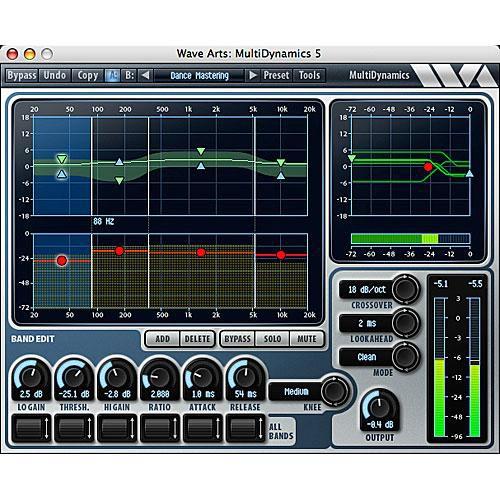Click band 1 blue up-triangle gain handle
Image resolution: width=500 pixels, height=500 pixels.
(x=62, y=174)
